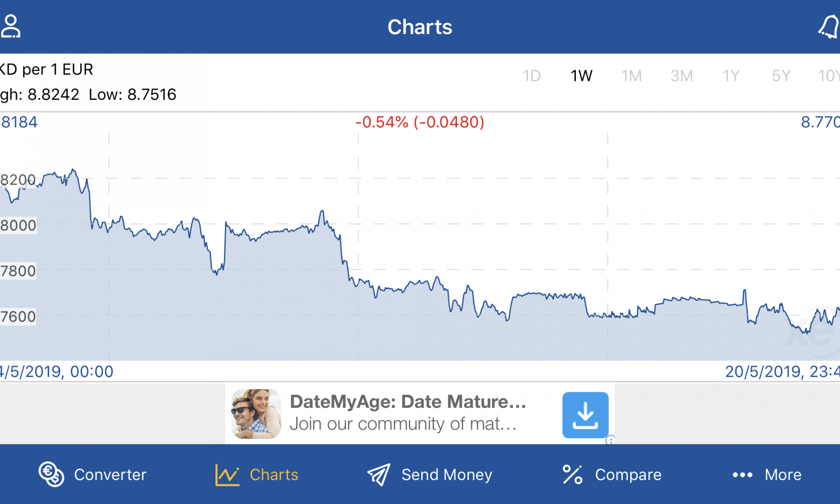Select the 1W time range
Image resolution: width=840 pixels, height=504 pixels.
point(581,76)
